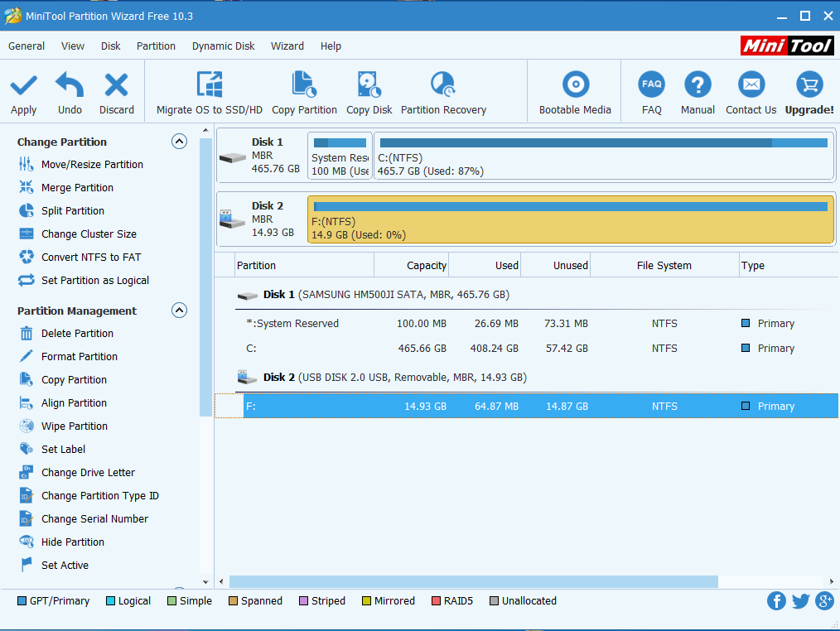Choose Convert NTFS to FAT
Screen dimensions: 840x631
[x=80, y=257]
